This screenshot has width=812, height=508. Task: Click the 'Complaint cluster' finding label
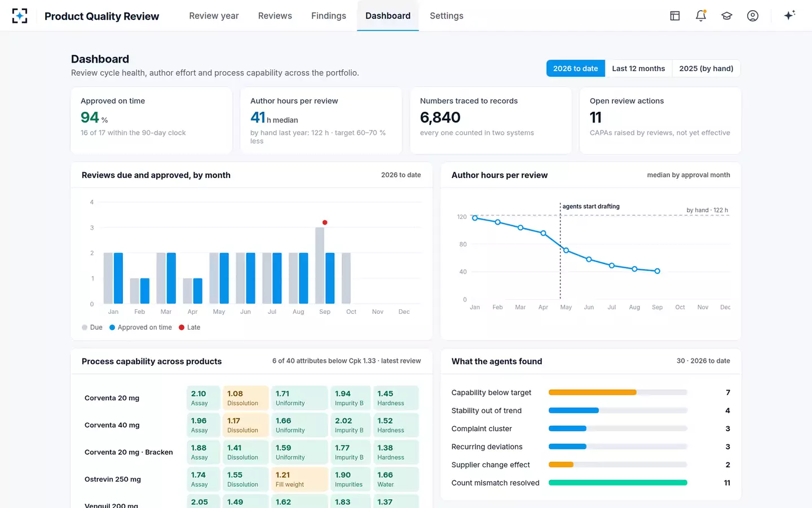pos(482,428)
